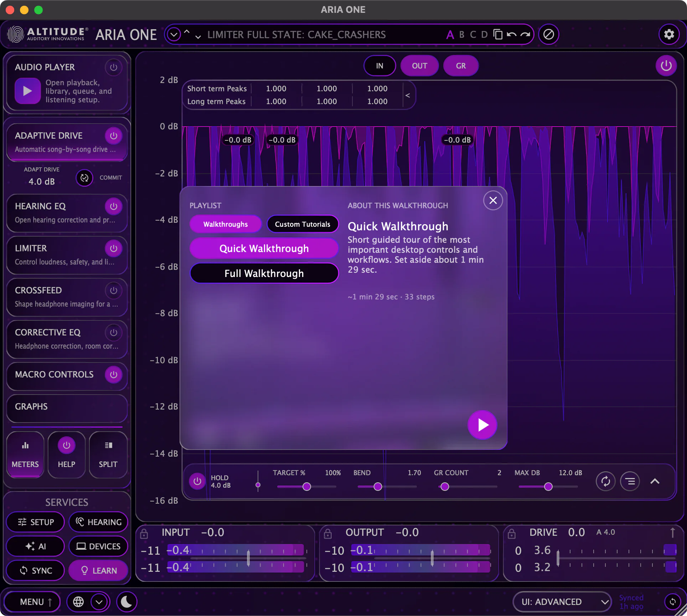Image resolution: width=687 pixels, height=616 pixels.
Task: Open the preset dropdown circle arrow
Action: click(x=174, y=35)
